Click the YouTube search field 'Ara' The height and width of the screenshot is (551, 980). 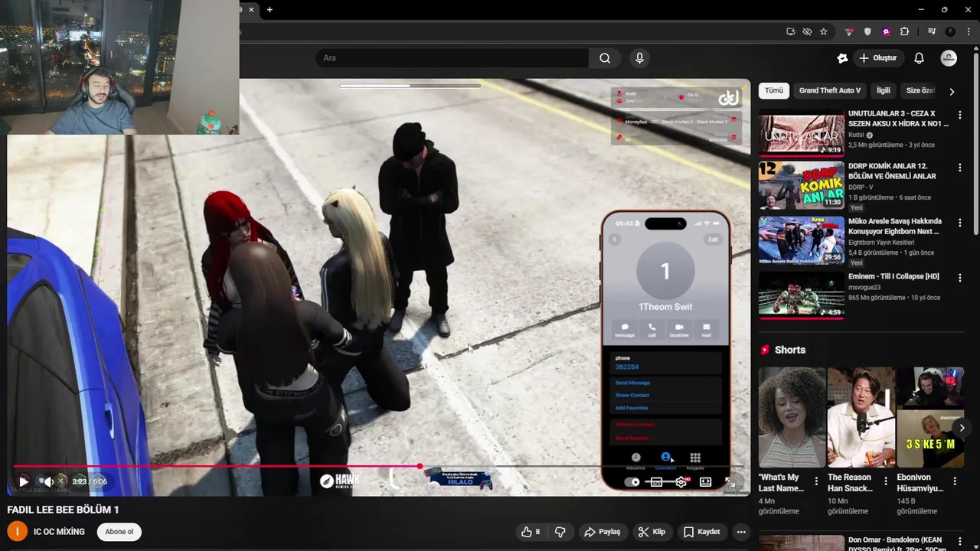coord(452,58)
